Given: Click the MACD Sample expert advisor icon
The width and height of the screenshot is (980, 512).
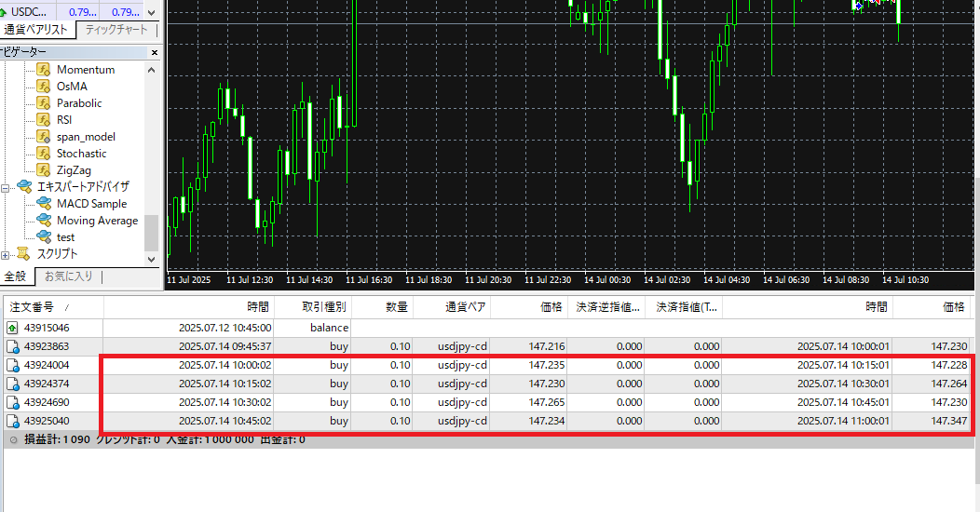Looking at the screenshot, I should pos(43,204).
